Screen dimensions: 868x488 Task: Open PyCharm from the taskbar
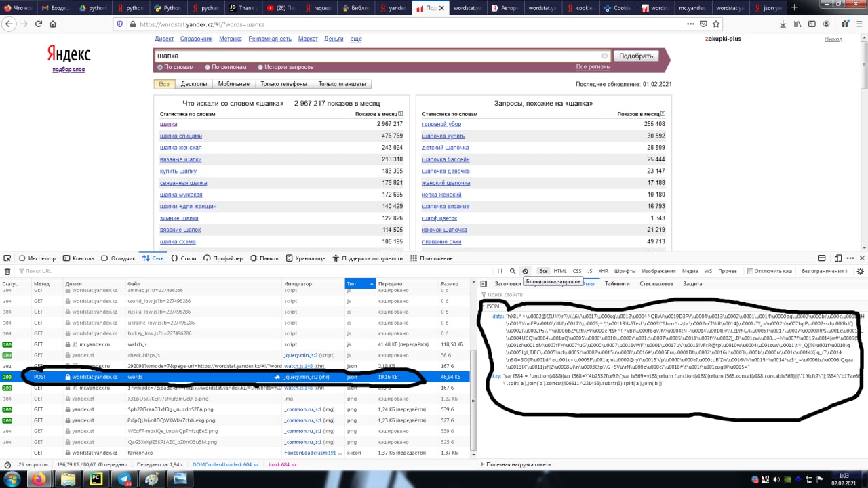click(x=96, y=479)
